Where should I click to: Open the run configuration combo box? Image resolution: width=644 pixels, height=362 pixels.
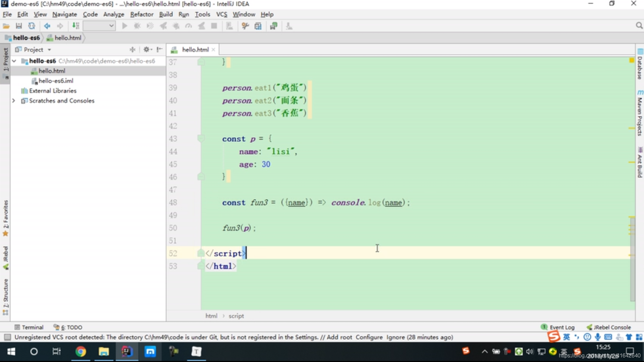pyautogui.click(x=99, y=26)
